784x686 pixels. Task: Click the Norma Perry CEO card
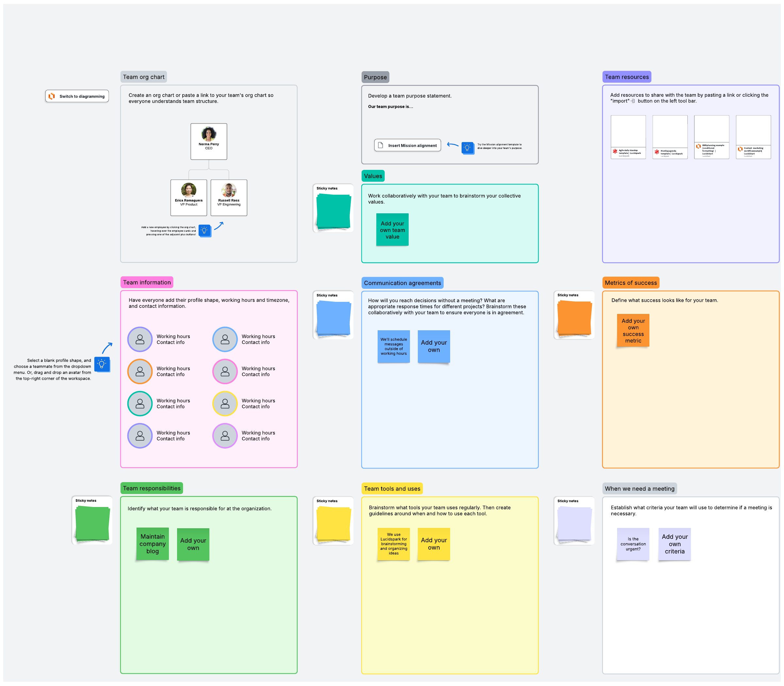[209, 141]
